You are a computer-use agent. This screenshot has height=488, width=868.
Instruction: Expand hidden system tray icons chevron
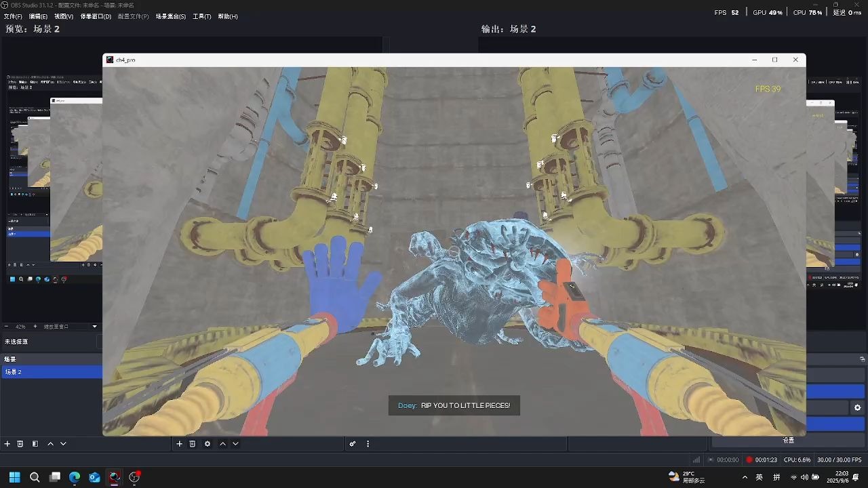[x=745, y=478]
